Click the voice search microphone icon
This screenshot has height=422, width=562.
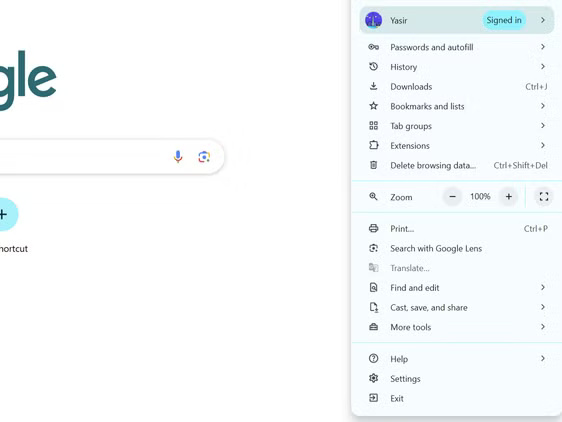tap(178, 157)
